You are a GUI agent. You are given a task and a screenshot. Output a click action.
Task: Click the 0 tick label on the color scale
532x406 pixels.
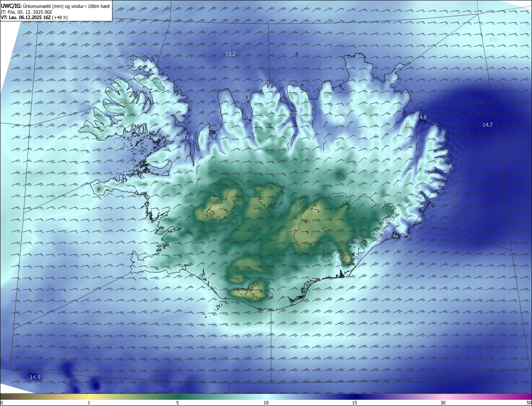pos(2,403)
